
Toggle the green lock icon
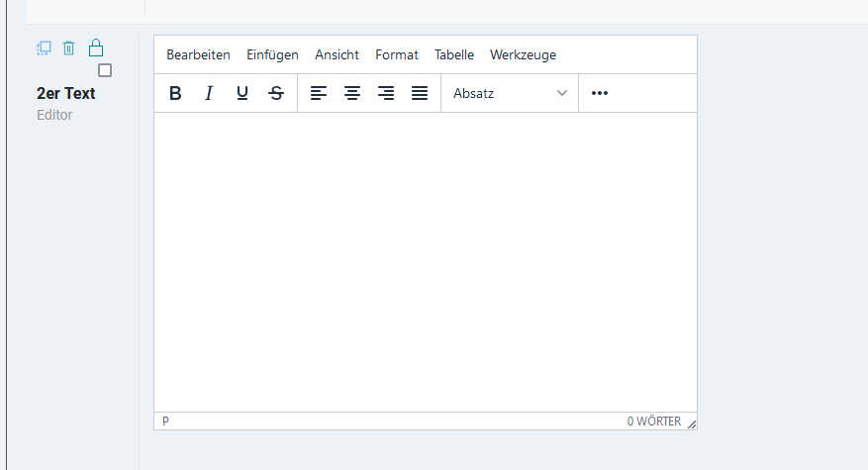click(96, 47)
